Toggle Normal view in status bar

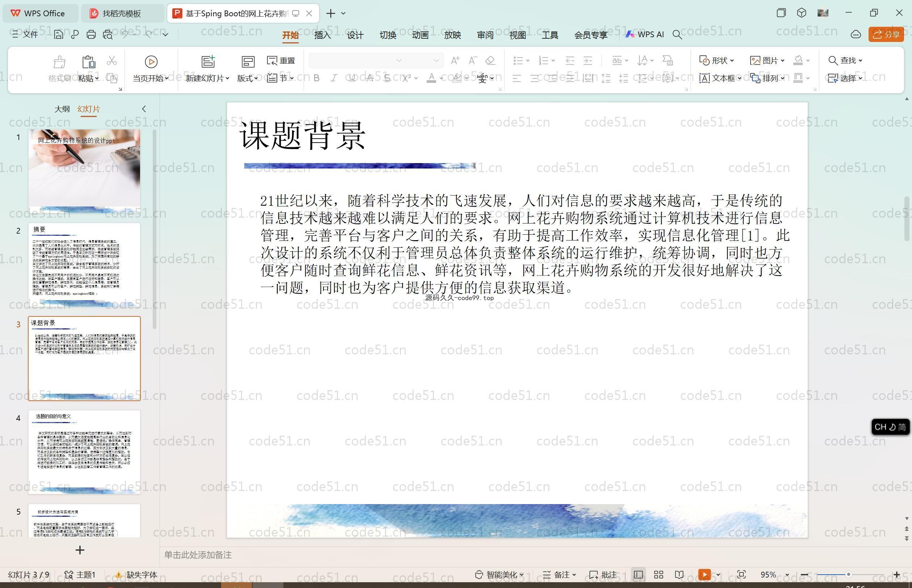[x=638, y=575]
